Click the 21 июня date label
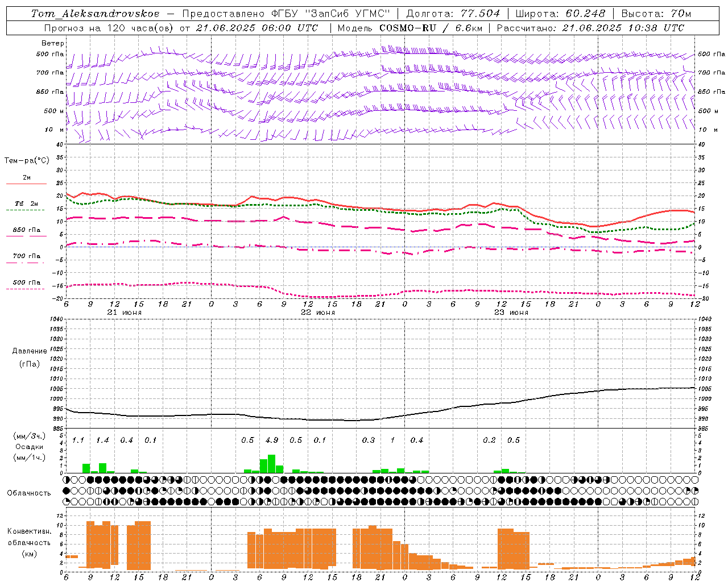 coord(125,313)
